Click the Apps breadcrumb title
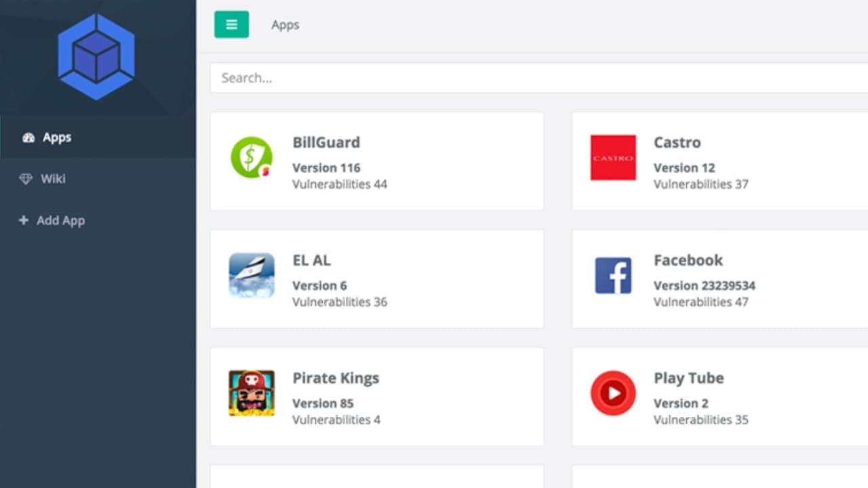868x488 pixels. point(285,25)
